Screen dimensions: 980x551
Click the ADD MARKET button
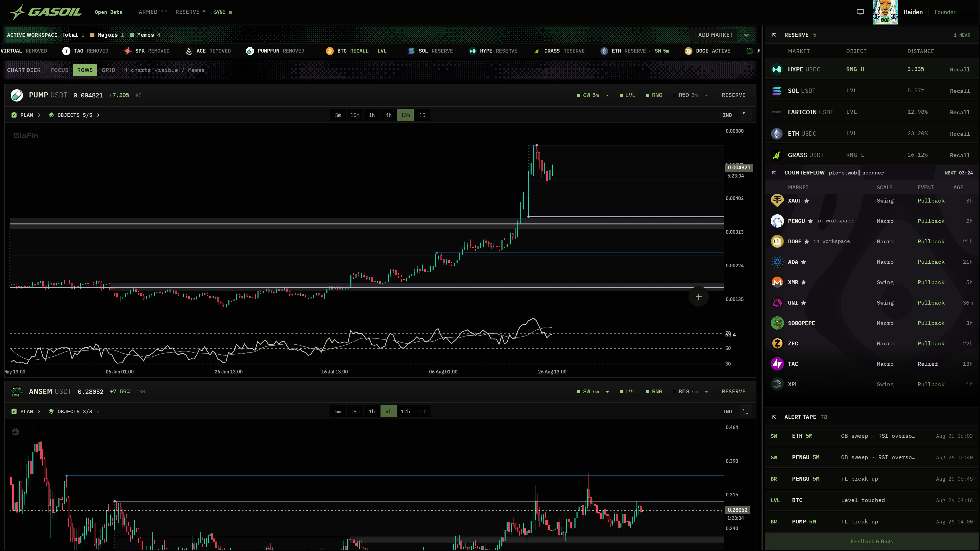click(x=713, y=35)
